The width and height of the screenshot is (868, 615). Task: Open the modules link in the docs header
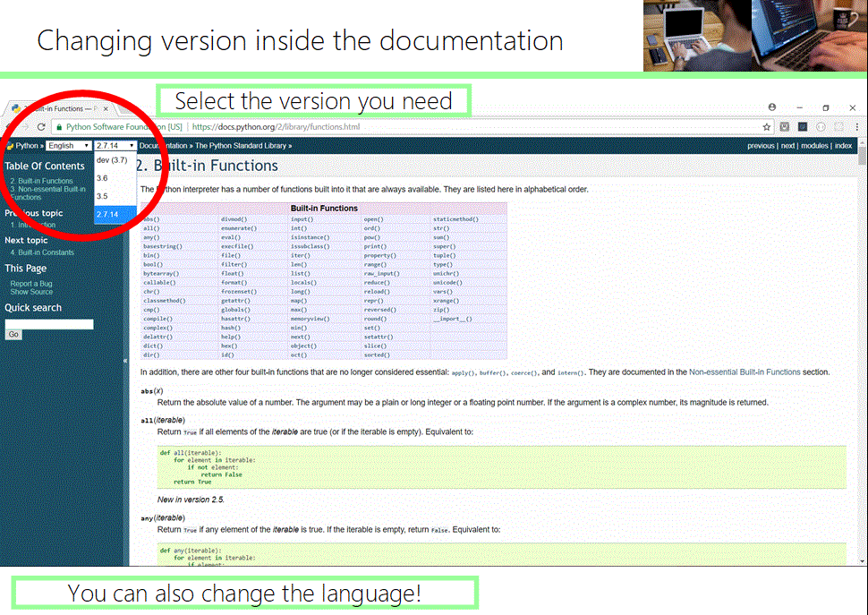pyautogui.click(x=814, y=145)
